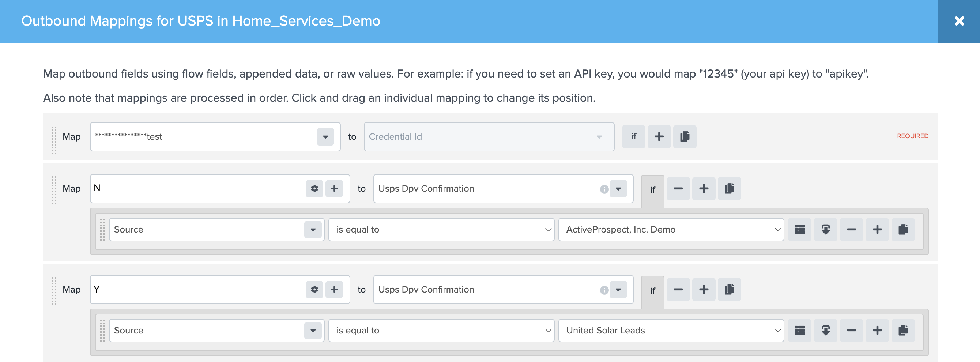Remove the Y mapping row

pos(678,290)
